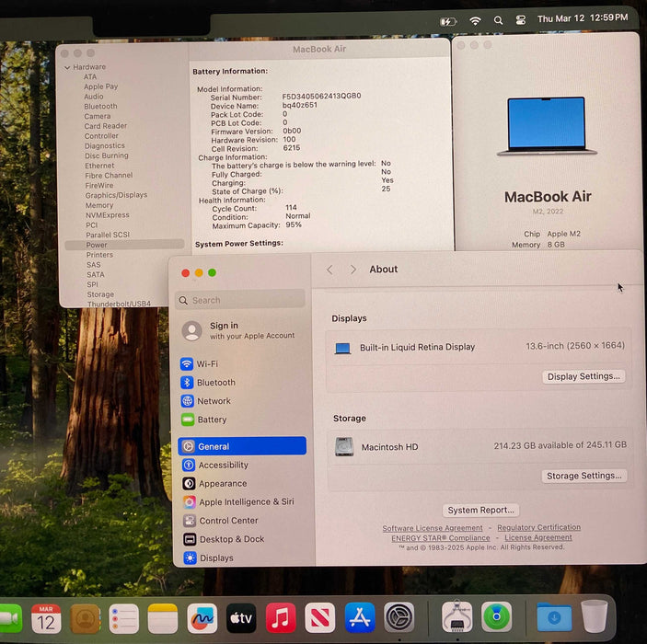
Task: Click the Wi-Fi icon in menu bar
Action: (475, 20)
